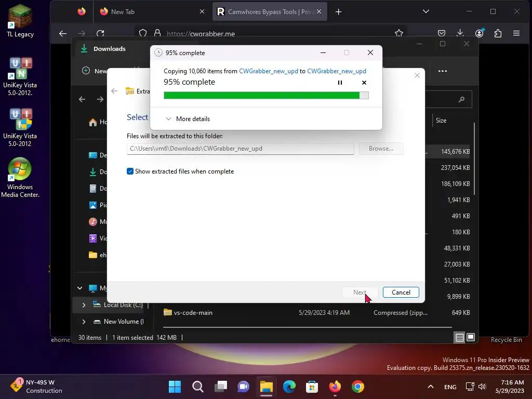Viewport: 532px width, 399px height.
Task: Collapse the My PC tree node
Action: (79, 288)
